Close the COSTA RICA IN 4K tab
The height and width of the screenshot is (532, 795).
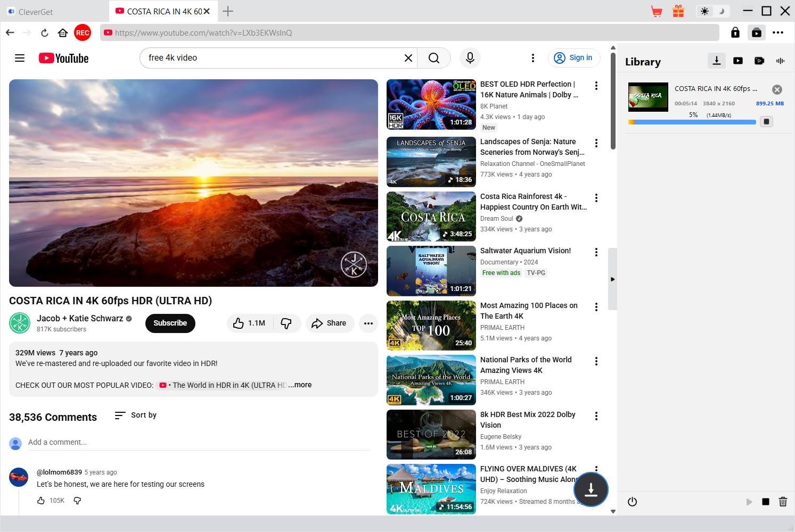207,11
